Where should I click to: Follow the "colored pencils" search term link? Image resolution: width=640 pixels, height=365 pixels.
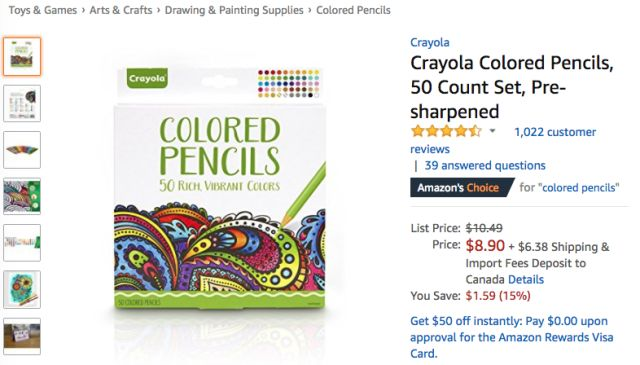(x=580, y=188)
